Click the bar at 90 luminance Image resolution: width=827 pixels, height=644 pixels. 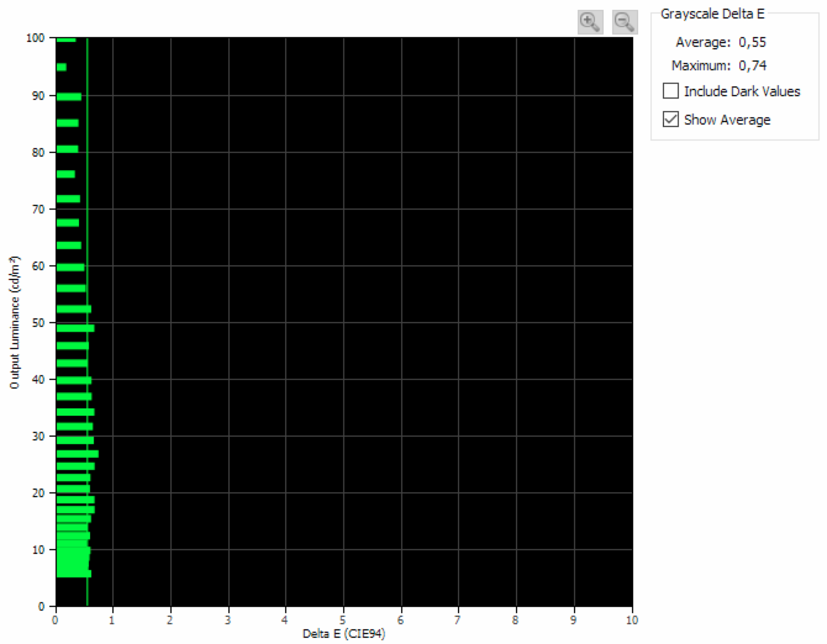coord(69,96)
